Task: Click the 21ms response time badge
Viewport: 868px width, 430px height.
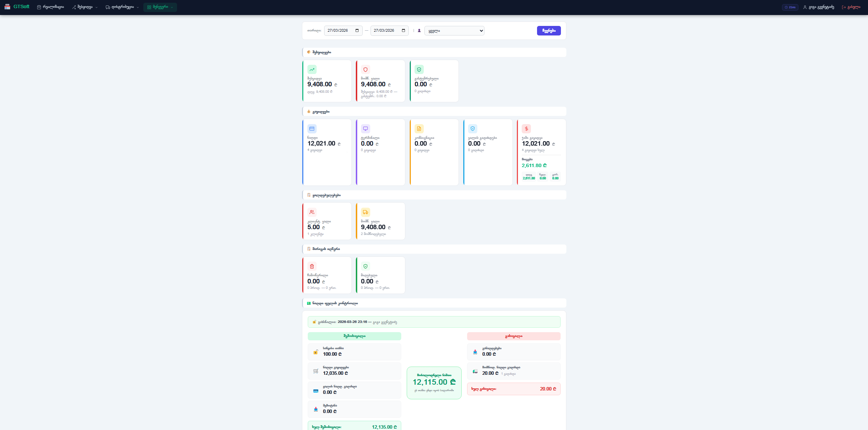Action: (790, 7)
